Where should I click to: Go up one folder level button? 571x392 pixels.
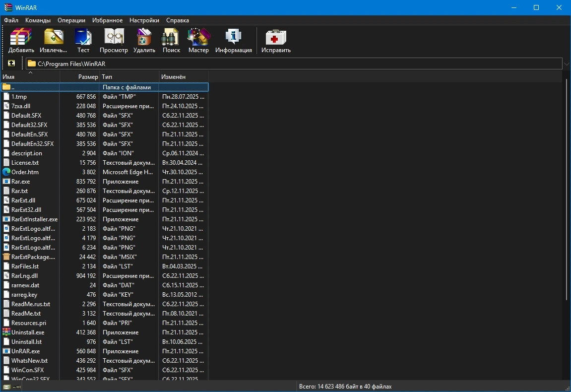tap(11, 64)
